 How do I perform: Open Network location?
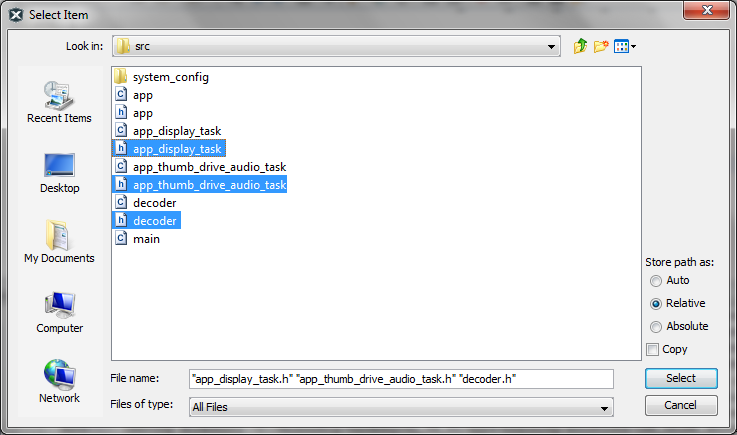click(59, 382)
